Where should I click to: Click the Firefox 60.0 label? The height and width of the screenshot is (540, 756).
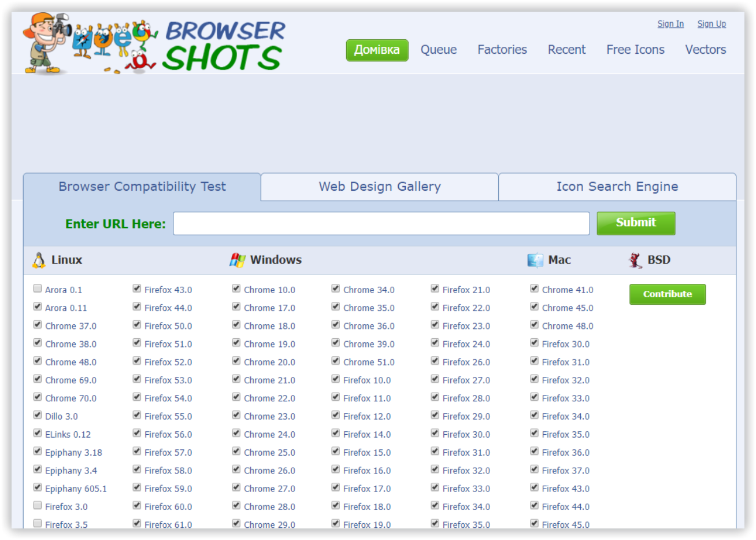(x=168, y=507)
